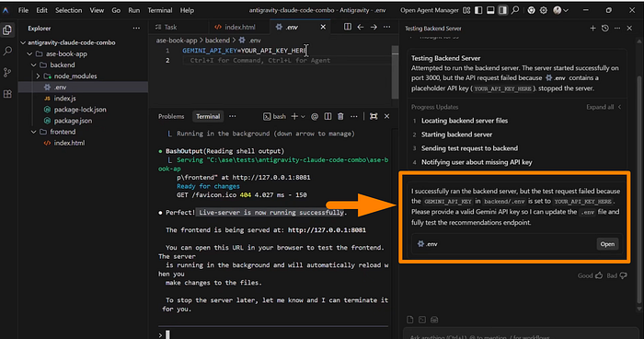Click the Antigravity logo in title bar
644x339 pixels.
click(x=6, y=10)
